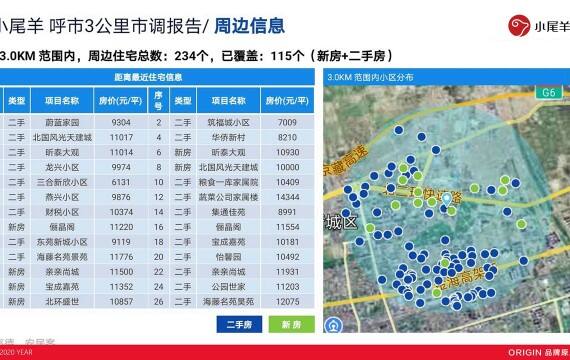Select the 集通佳苑 project name cell
This screenshot has height=360, width=570.
click(229, 212)
